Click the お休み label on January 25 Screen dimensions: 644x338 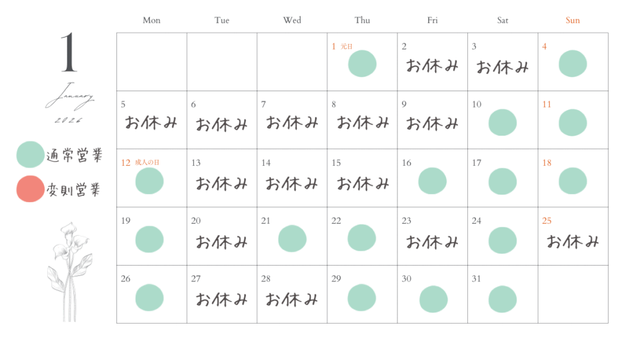tap(572, 241)
